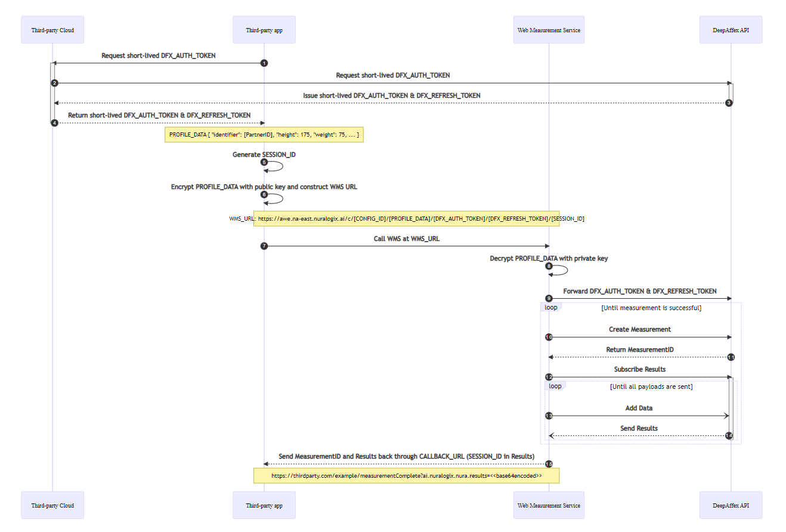Select the step 8 decrypt self-loop marker
This screenshot has width=786, height=532.
pyautogui.click(x=549, y=266)
